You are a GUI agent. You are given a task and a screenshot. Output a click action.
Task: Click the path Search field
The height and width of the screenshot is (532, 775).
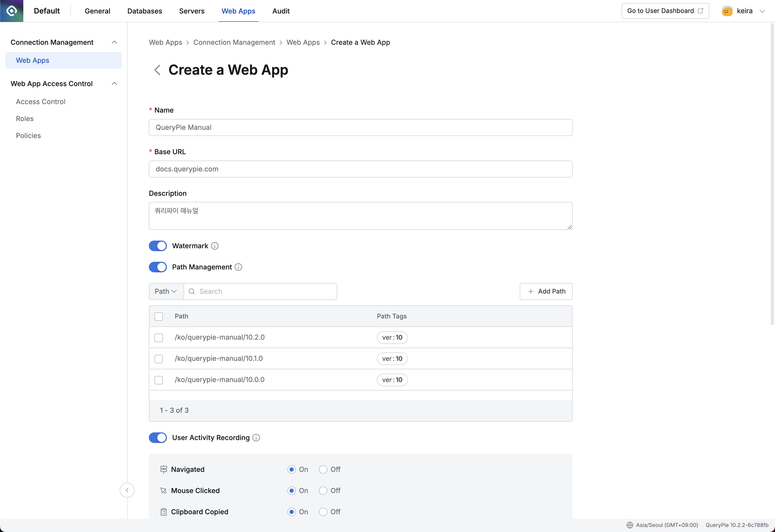(260, 291)
